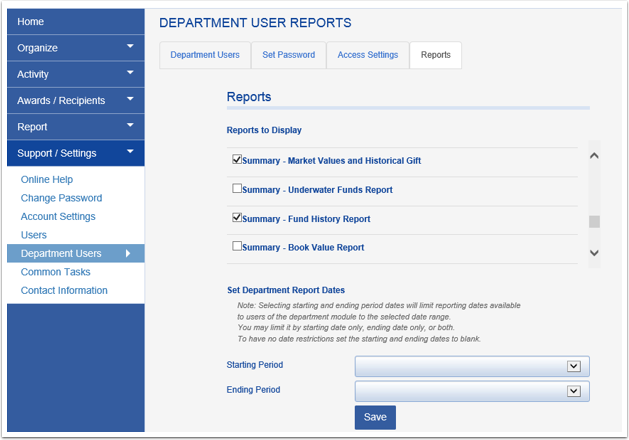Uncheck Summary - Market Values and Historical Gift
Image resolution: width=629 pixels, height=440 pixels.
(237, 159)
